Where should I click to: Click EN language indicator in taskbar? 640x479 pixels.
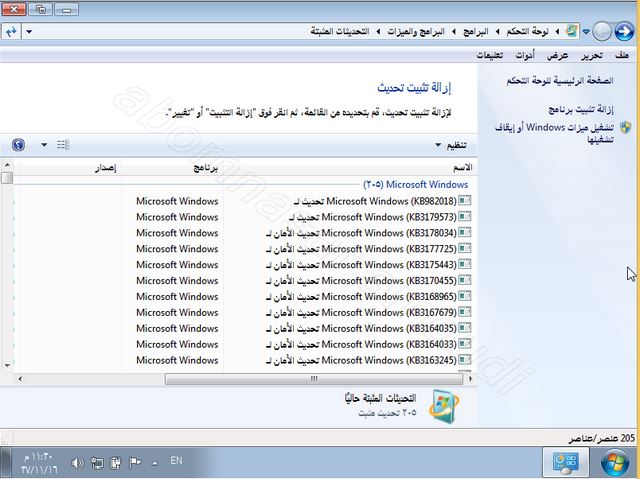(176, 461)
